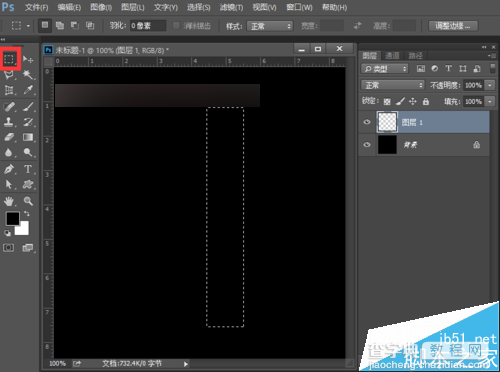Open the layer blend mode 正常 dropdown
Screen dimensions: 500x372
(x=393, y=85)
